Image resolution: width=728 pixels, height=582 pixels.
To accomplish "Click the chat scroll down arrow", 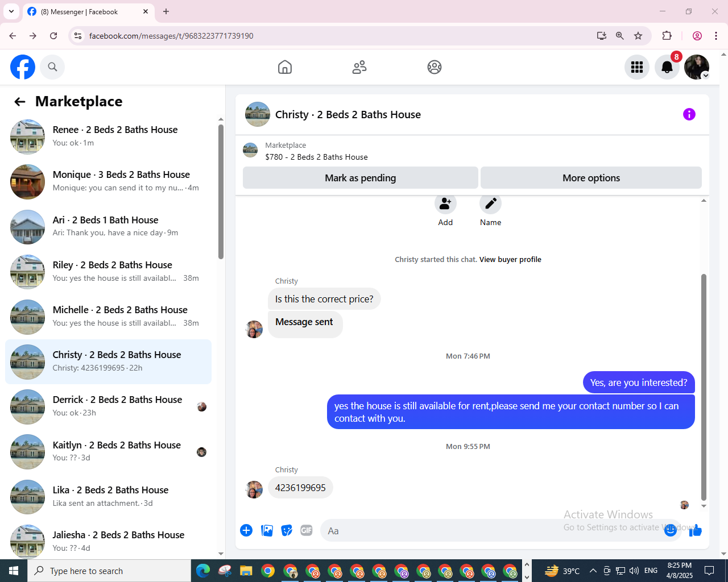I will point(704,506).
